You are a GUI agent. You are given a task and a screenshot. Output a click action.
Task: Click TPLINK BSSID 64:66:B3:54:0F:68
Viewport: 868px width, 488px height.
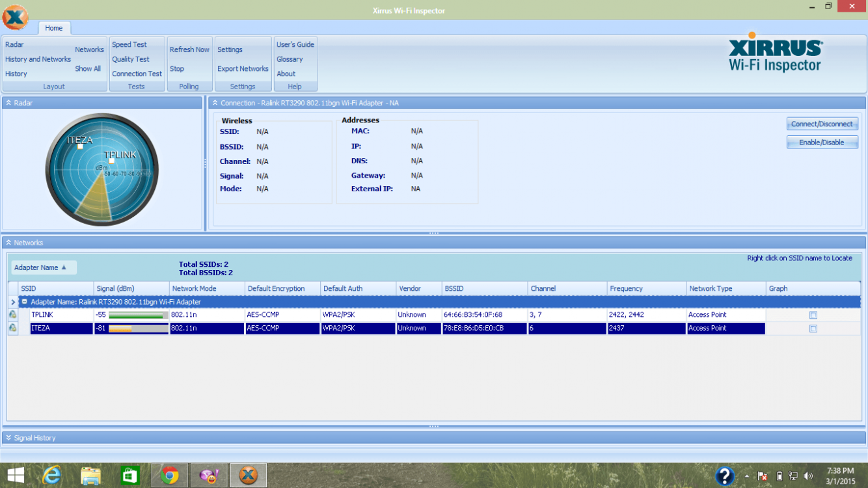(473, 315)
